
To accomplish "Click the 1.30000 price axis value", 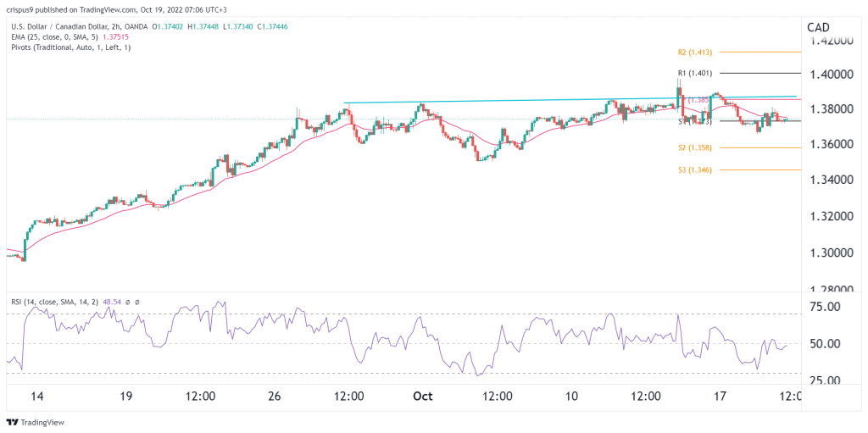I will 832,253.
